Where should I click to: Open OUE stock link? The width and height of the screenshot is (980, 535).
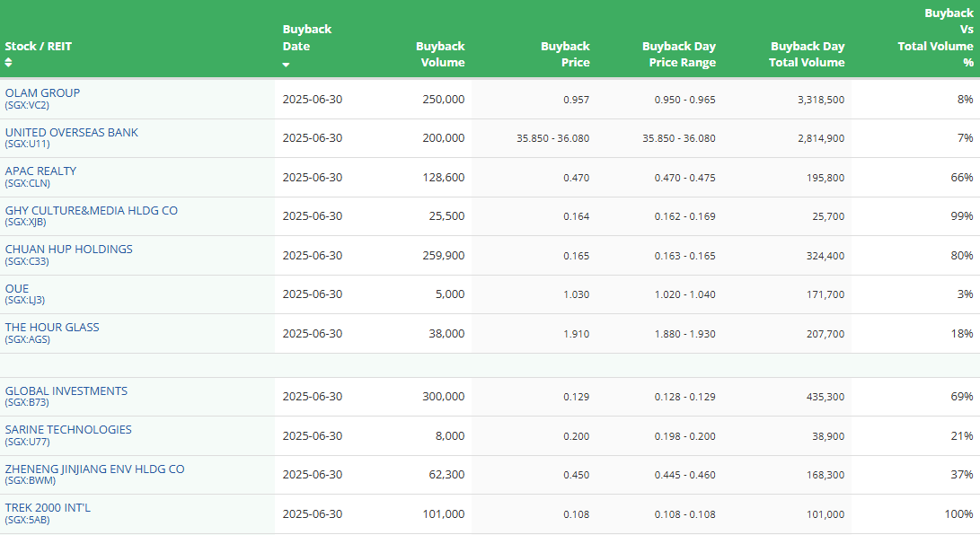(17, 288)
